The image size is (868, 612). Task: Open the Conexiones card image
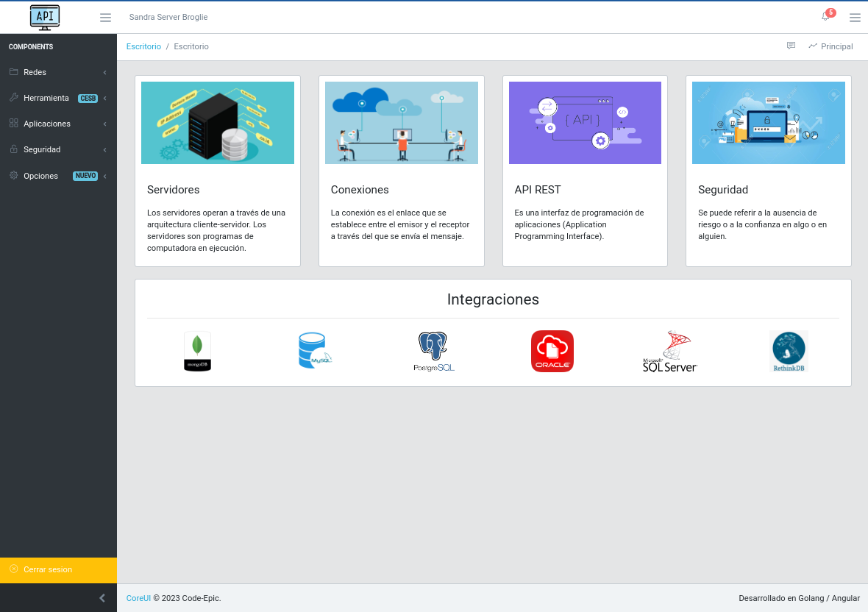pyautogui.click(x=402, y=123)
